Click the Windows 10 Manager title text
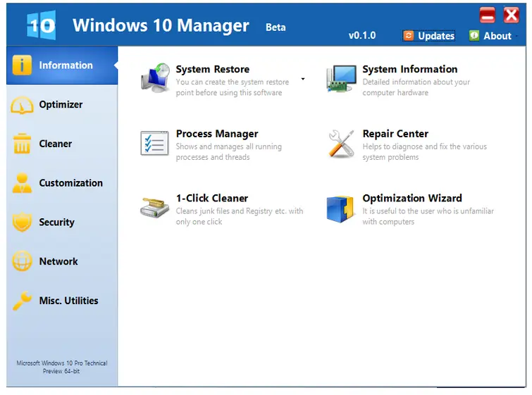 pos(161,25)
